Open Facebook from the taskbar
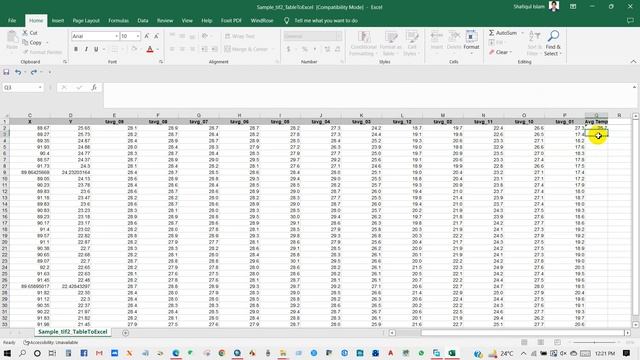 (84, 353)
